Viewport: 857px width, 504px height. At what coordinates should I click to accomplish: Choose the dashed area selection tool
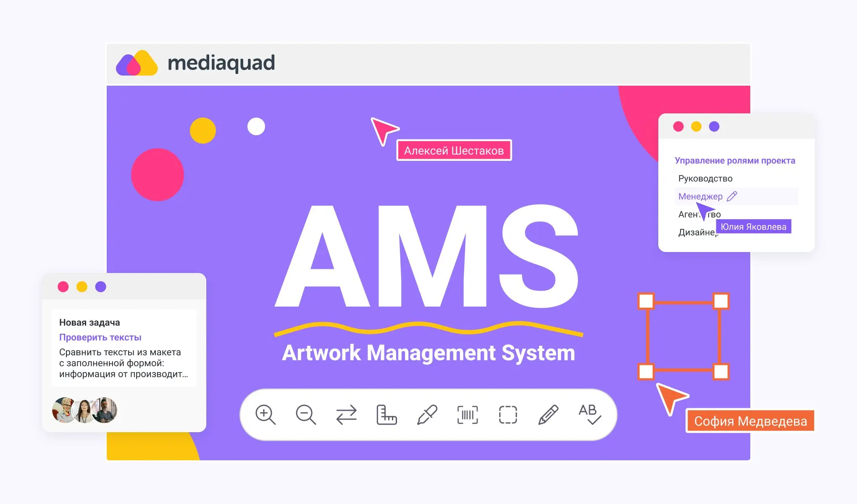[x=508, y=415]
